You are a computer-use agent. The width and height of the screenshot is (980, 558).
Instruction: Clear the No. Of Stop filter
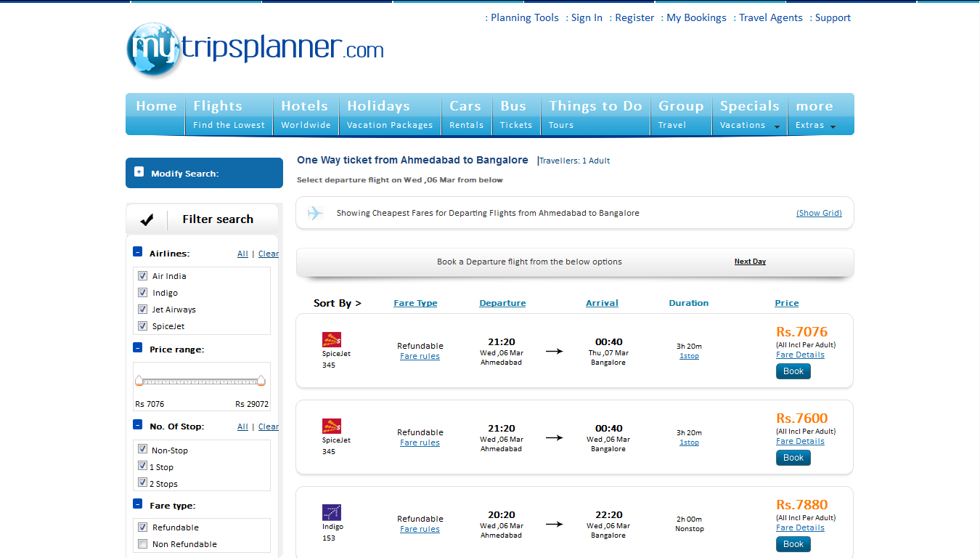pyautogui.click(x=268, y=426)
